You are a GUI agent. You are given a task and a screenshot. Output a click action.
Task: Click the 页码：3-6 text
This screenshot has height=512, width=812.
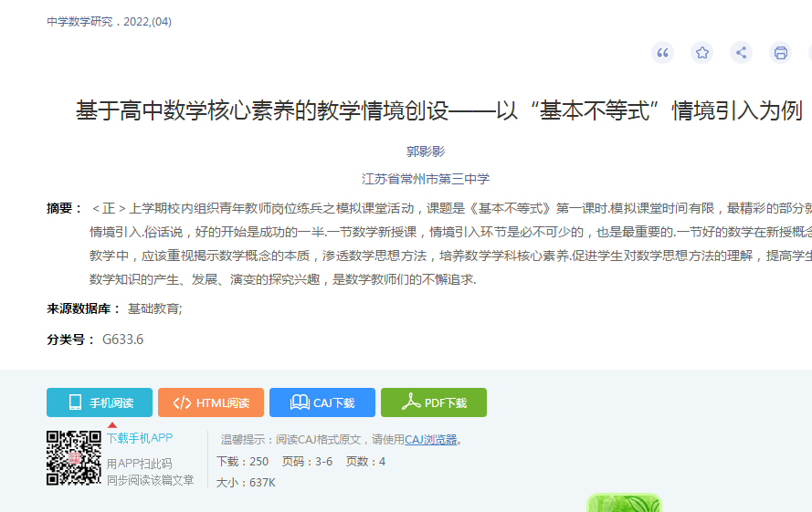(307, 461)
